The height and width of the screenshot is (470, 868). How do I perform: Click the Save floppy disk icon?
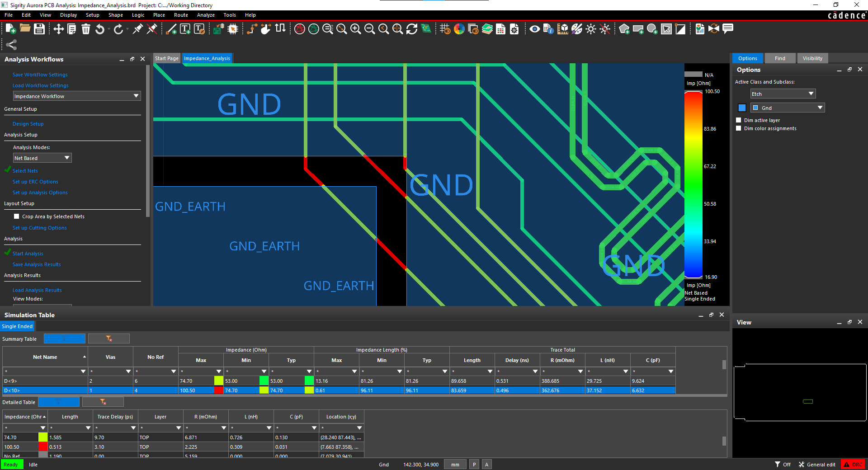[x=39, y=29]
